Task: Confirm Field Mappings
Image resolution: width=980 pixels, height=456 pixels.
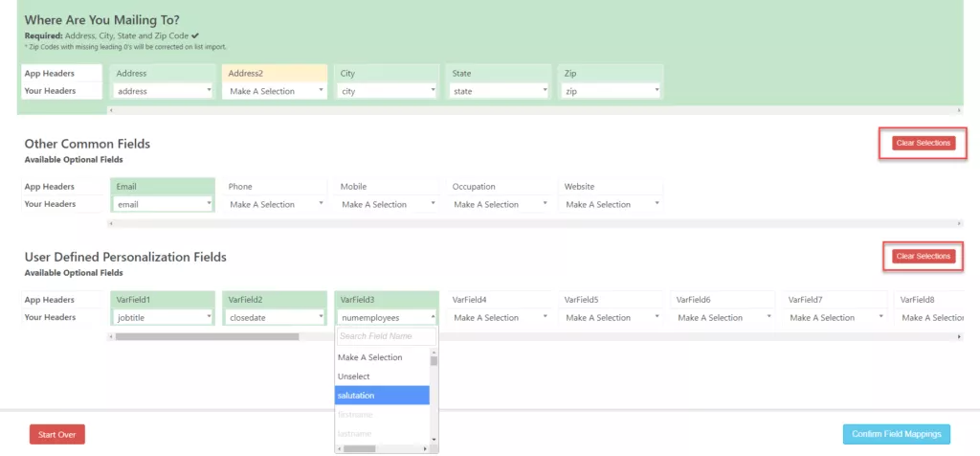Action: click(x=896, y=434)
